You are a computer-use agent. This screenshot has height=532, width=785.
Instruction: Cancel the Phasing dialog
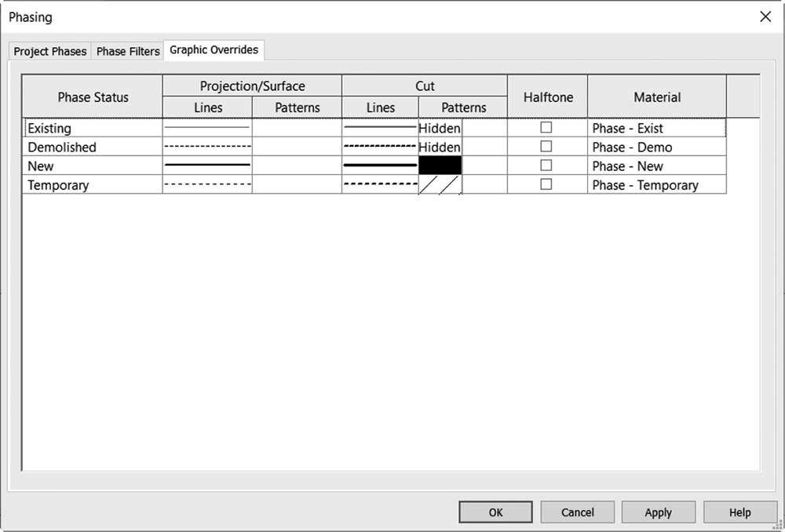point(577,512)
